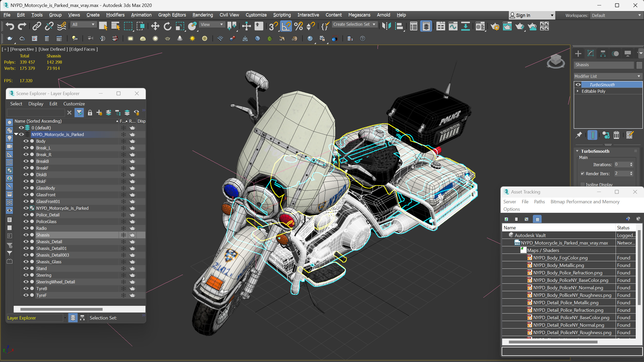Viewport: 644px width, 362px height.
Task: Open the Hierarchy command panel tab
Action: click(603, 53)
